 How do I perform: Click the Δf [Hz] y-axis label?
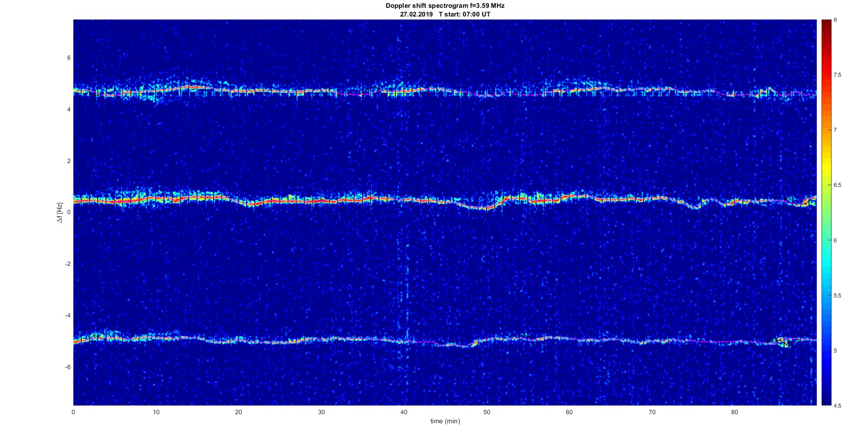(60, 213)
